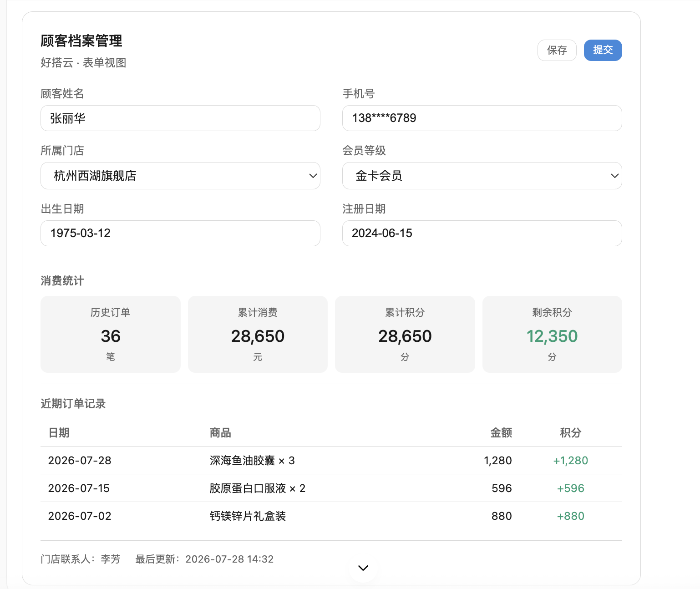Image resolution: width=700 pixels, height=589 pixels.
Task: Focus the 手机号 input field
Action: pyautogui.click(x=482, y=118)
